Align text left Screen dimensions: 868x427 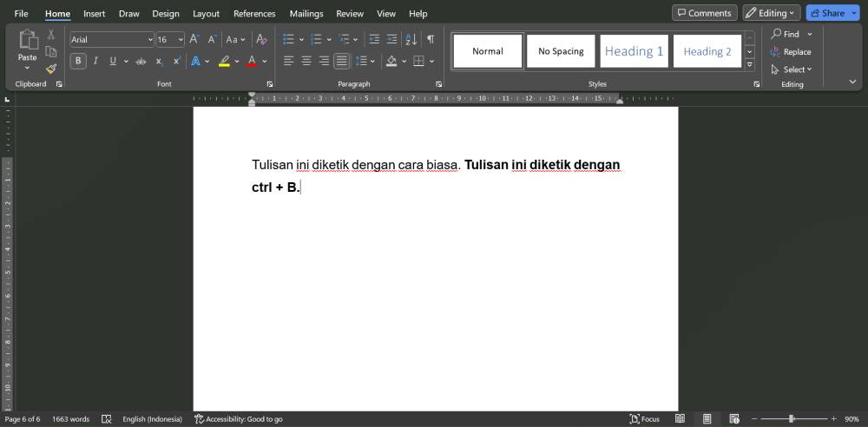pos(288,61)
